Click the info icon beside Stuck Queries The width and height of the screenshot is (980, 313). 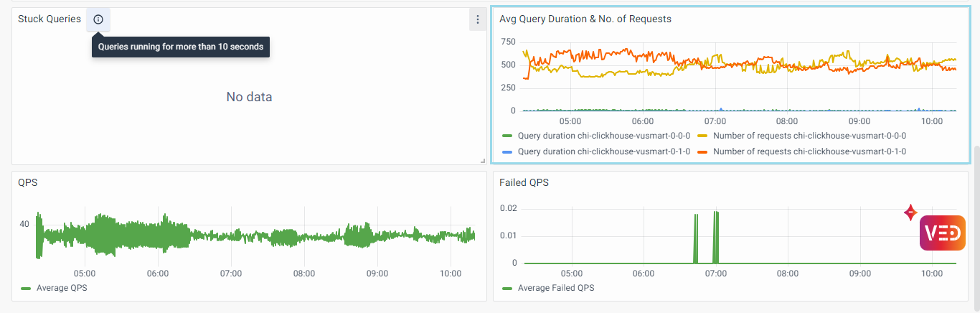click(98, 19)
